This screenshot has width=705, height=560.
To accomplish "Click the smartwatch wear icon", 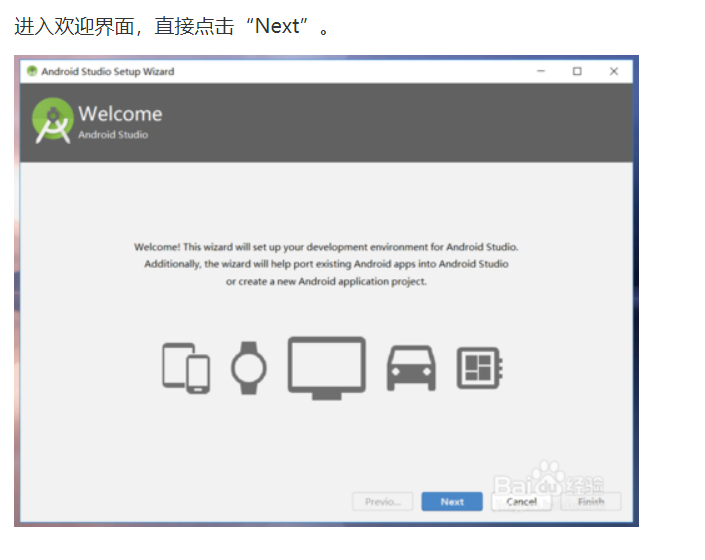I will (x=249, y=368).
